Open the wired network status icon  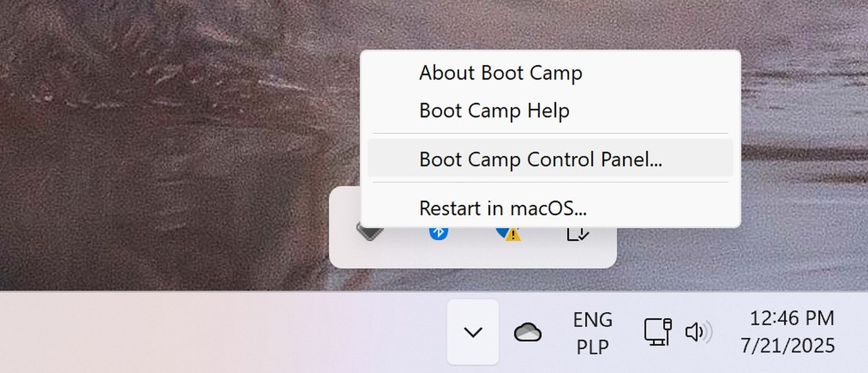click(658, 332)
